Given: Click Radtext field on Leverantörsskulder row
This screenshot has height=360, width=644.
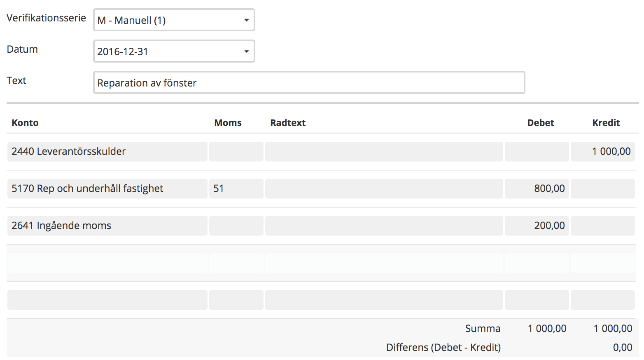Looking at the screenshot, I should pos(384,152).
